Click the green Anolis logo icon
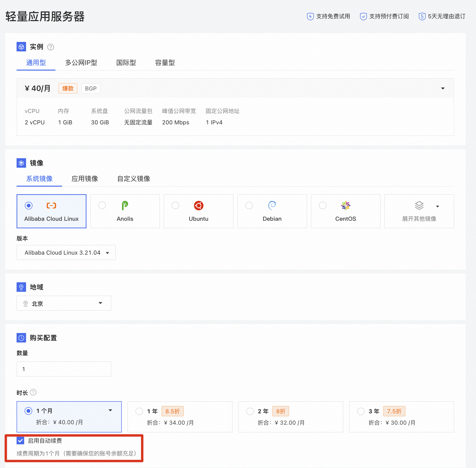 [x=125, y=206]
